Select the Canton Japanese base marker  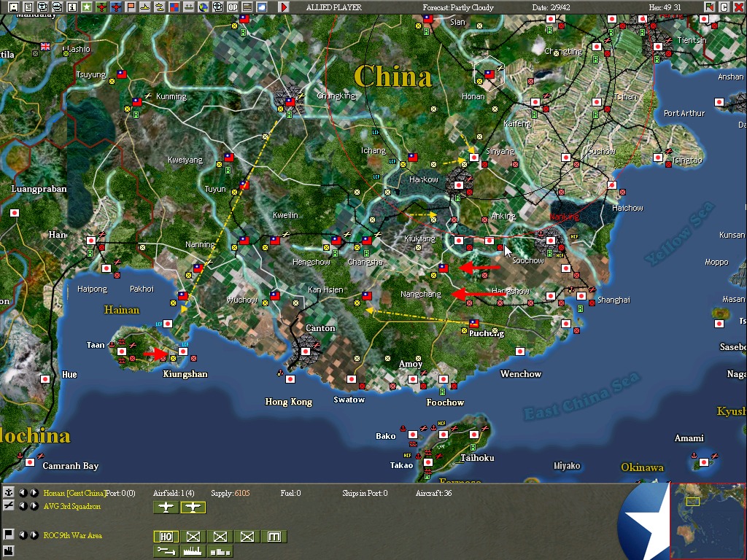click(306, 351)
